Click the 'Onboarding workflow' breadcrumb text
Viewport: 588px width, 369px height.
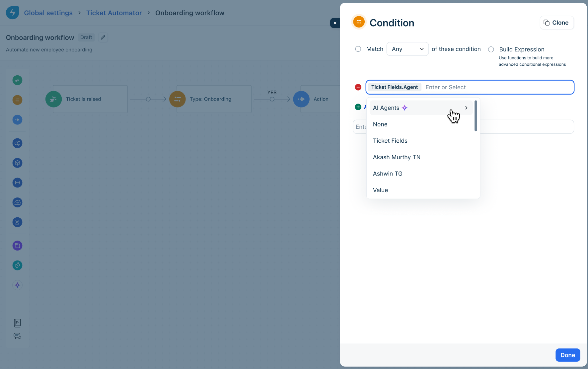(190, 13)
